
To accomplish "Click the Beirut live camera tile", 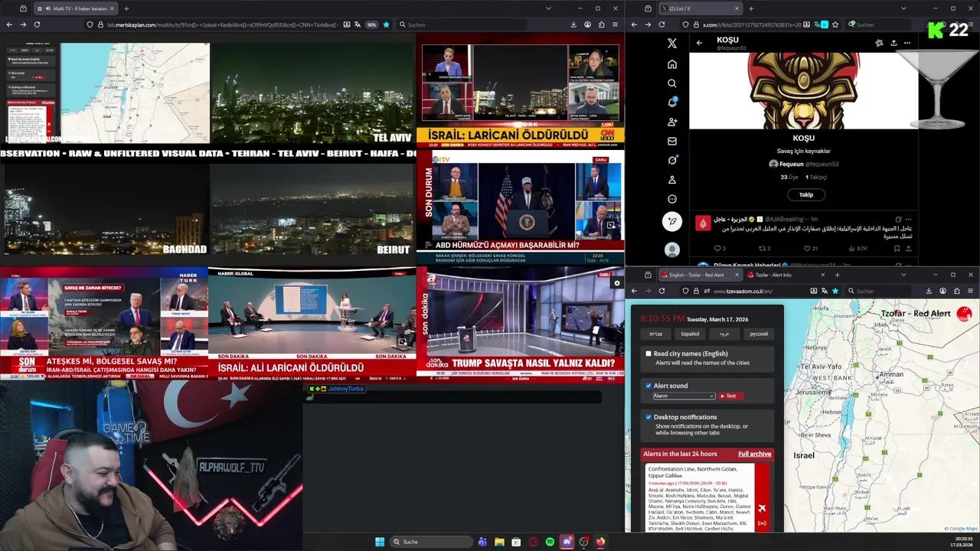I will (312, 209).
